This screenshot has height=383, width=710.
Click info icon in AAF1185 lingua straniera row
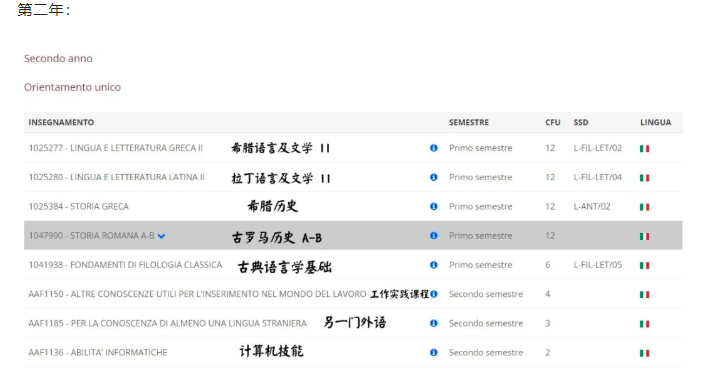tap(434, 323)
